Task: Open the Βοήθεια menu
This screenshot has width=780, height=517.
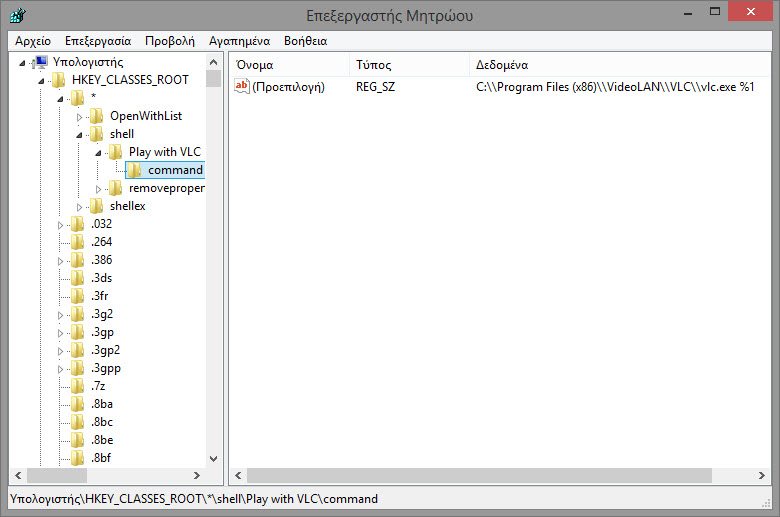Action: pos(305,41)
